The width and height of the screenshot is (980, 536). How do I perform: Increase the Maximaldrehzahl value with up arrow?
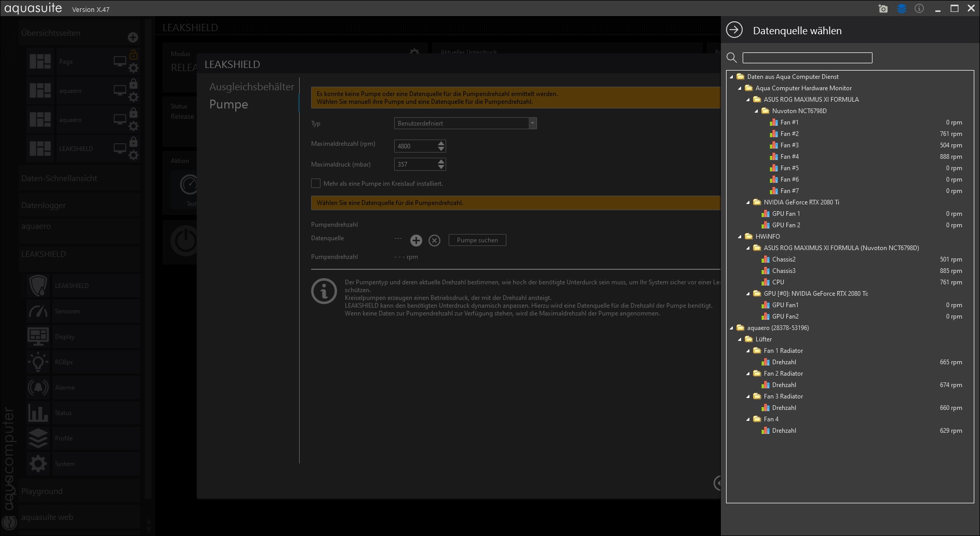tap(441, 143)
